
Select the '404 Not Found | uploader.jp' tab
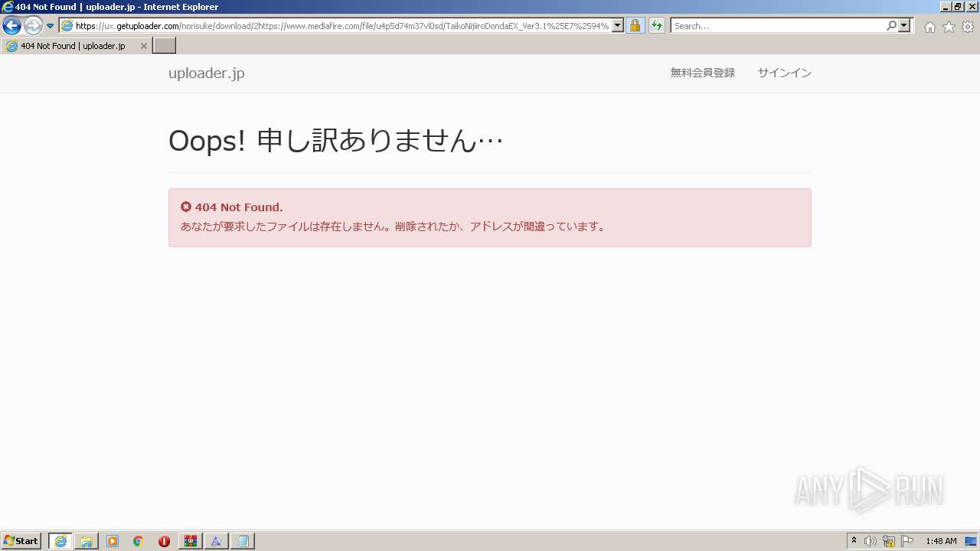(75, 46)
